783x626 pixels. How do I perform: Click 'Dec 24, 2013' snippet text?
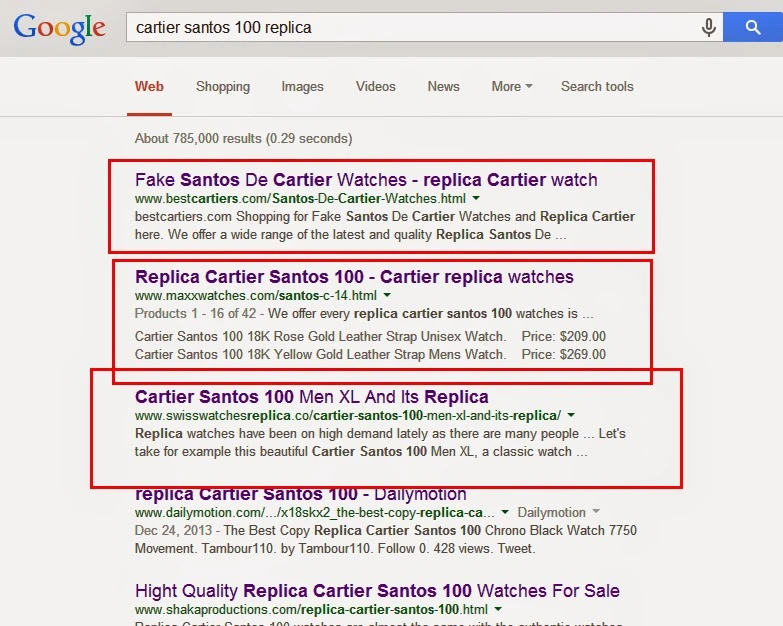coord(173,530)
